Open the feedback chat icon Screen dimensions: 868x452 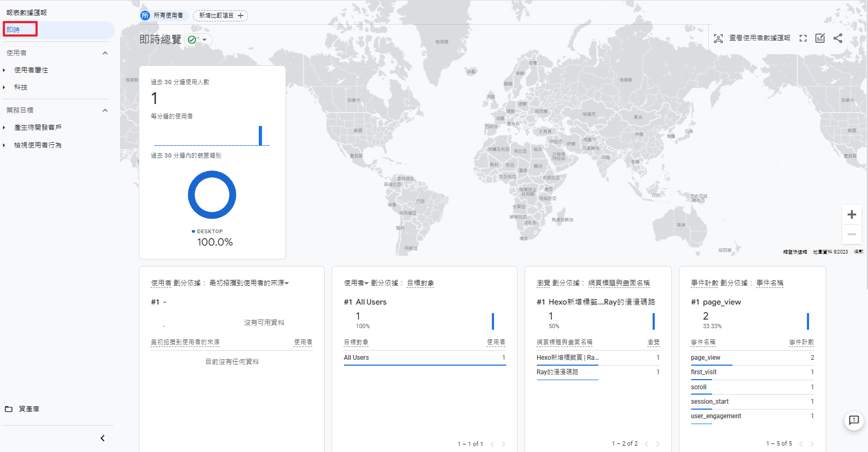(854, 420)
